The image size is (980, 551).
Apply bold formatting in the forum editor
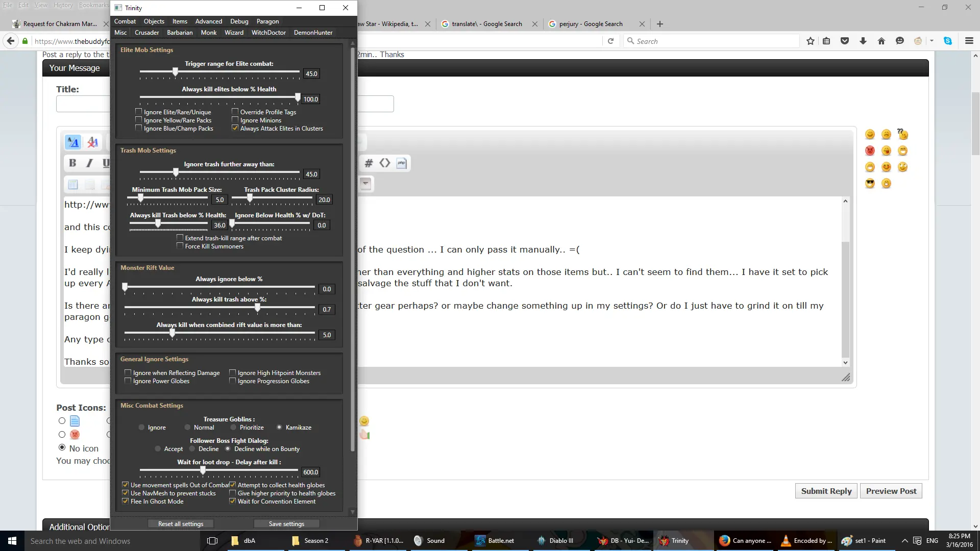coord(72,163)
